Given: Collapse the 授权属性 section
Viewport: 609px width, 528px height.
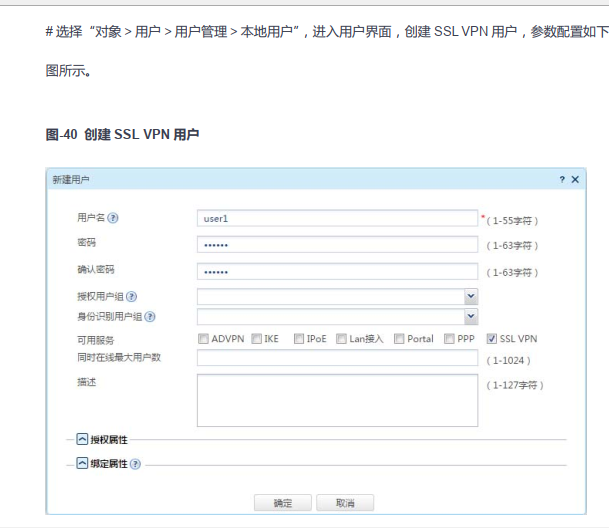Looking at the screenshot, I should [83, 440].
